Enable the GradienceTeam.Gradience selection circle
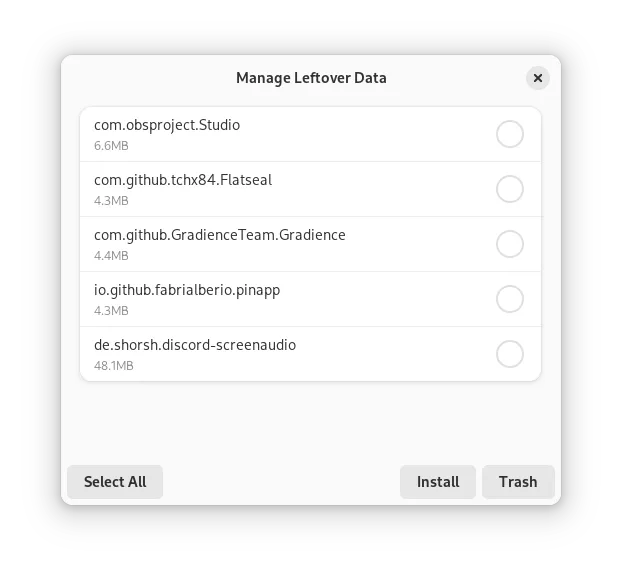 tap(510, 244)
